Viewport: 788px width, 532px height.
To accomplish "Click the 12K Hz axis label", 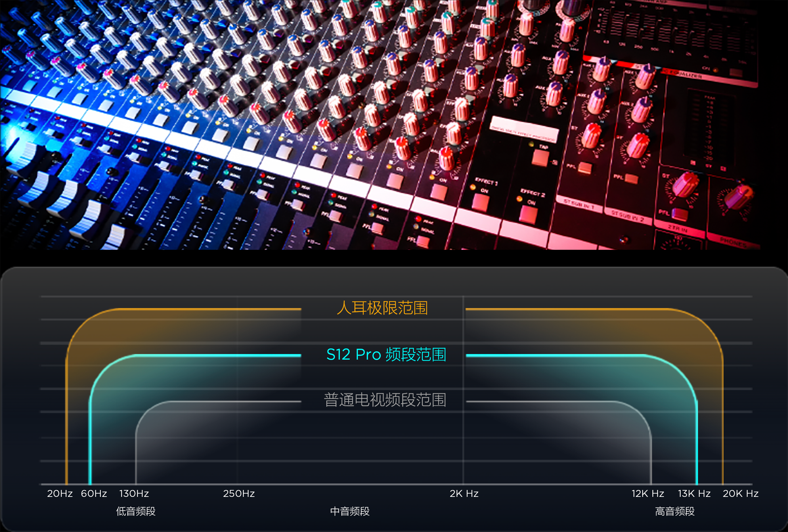I will point(647,494).
